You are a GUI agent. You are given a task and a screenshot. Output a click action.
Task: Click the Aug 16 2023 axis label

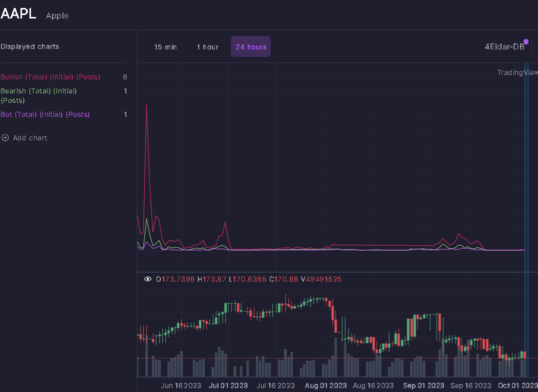click(x=373, y=386)
